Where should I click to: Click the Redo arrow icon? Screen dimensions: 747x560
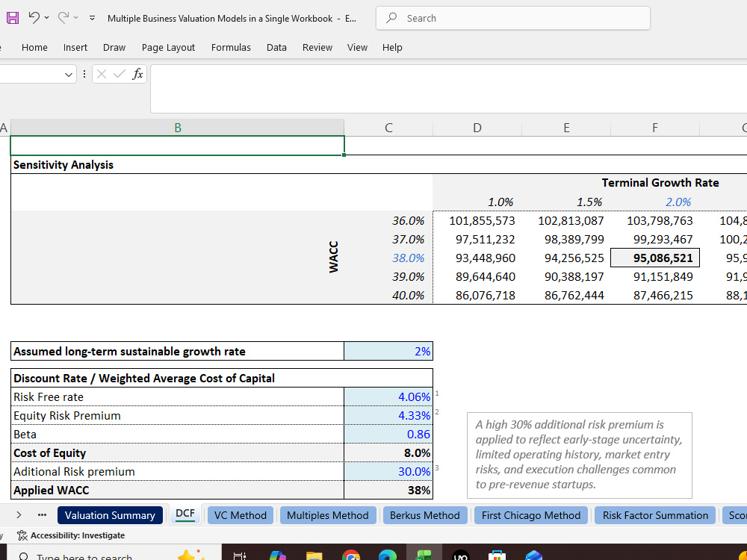point(63,18)
